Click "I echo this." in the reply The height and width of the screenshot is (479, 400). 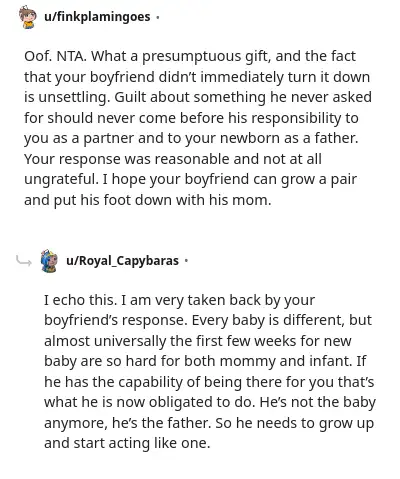click(x=80, y=300)
